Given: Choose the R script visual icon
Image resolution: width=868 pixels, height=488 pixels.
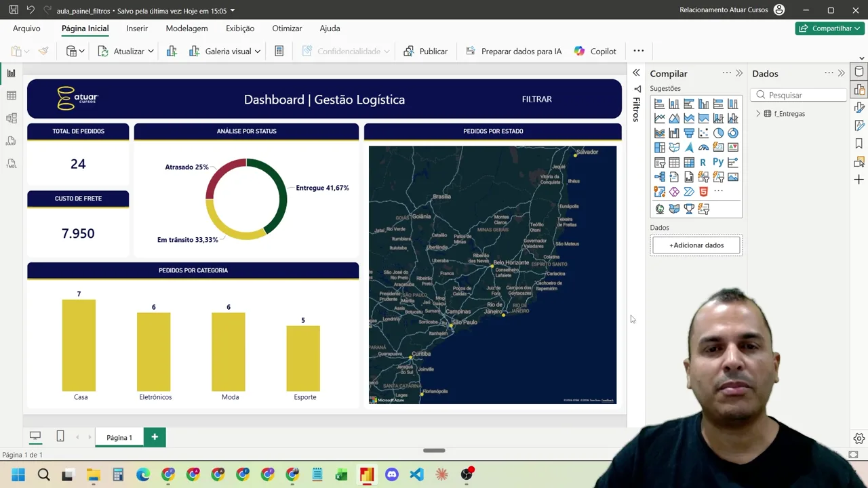Looking at the screenshot, I should coord(703,162).
